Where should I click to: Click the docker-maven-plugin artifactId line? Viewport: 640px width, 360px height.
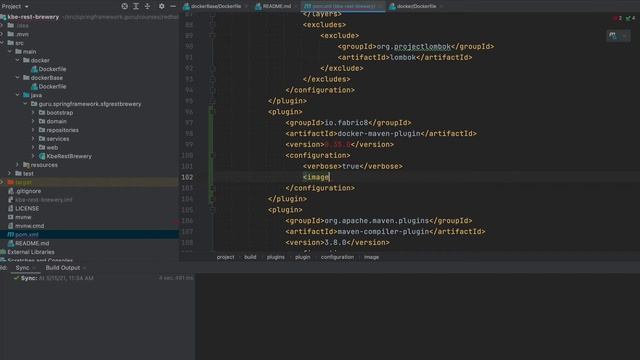coord(381,133)
